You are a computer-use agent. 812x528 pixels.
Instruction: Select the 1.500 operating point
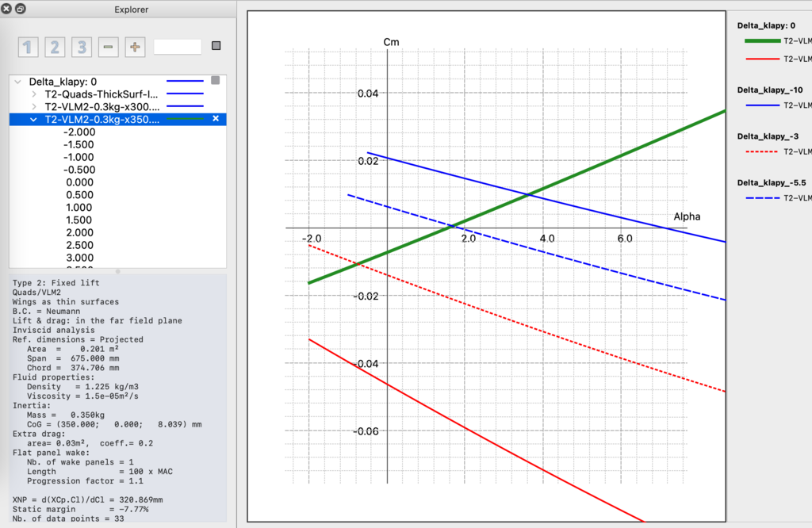pyautogui.click(x=79, y=220)
